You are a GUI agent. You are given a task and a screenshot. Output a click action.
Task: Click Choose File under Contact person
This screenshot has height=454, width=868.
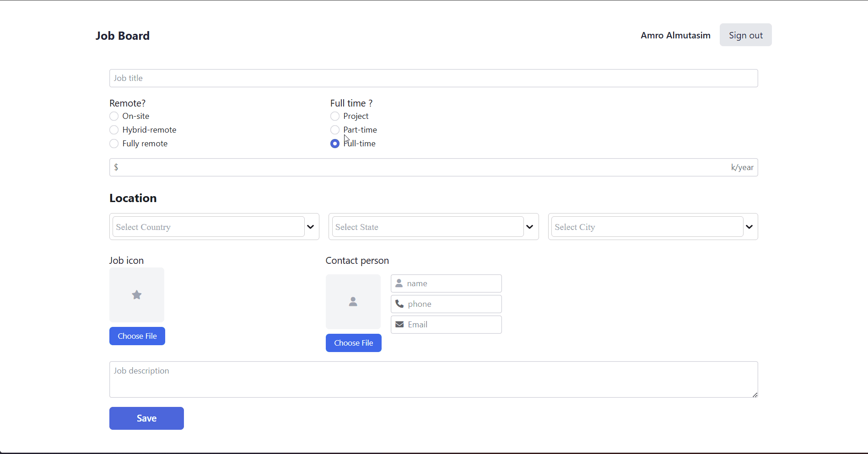(353, 343)
